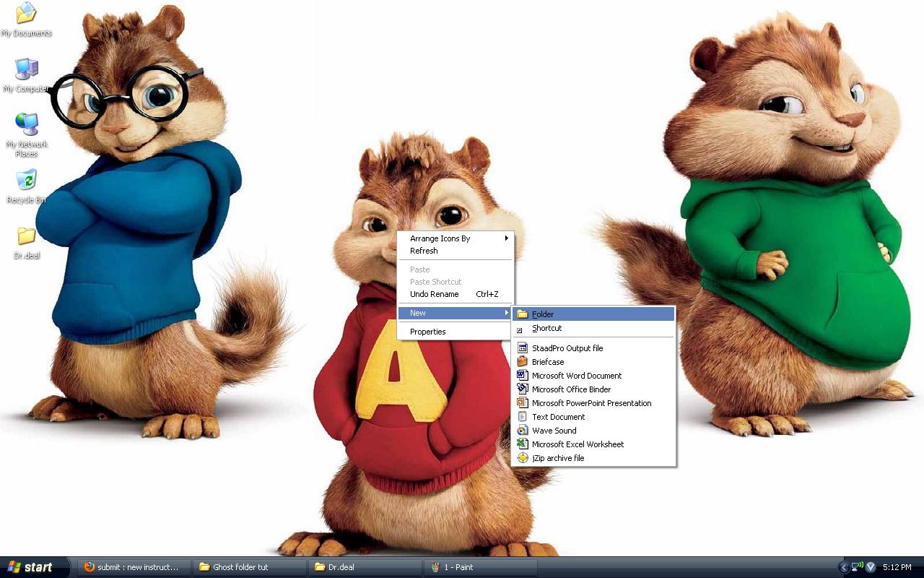Switch to the Dr.deal taskbar window

tap(365, 567)
